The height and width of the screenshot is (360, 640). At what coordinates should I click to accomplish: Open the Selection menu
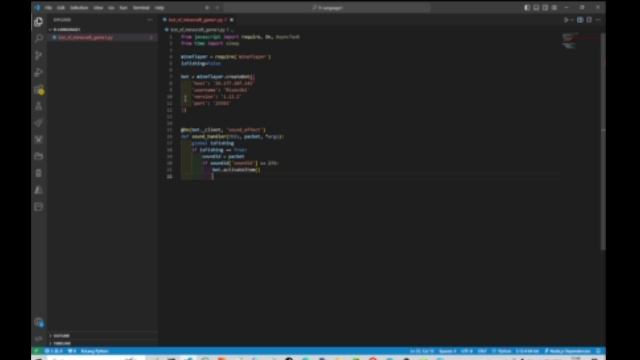coord(79,8)
